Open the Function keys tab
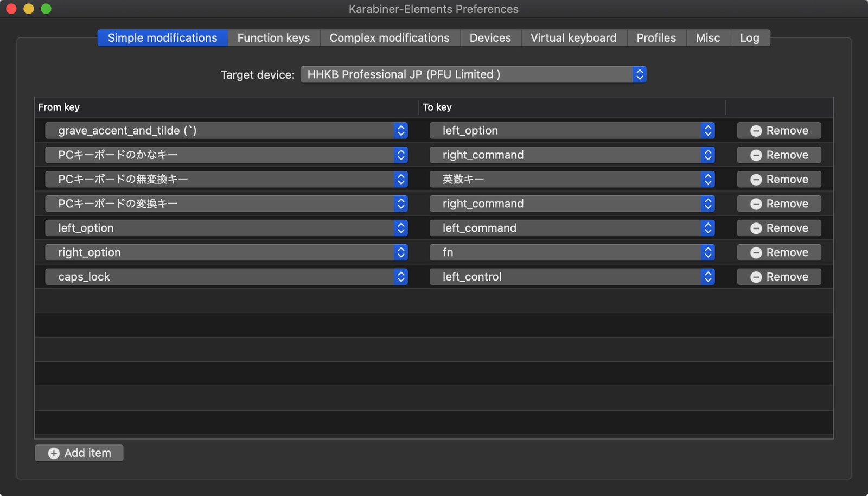The height and width of the screenshot is (496, 868). pos(273,38)
